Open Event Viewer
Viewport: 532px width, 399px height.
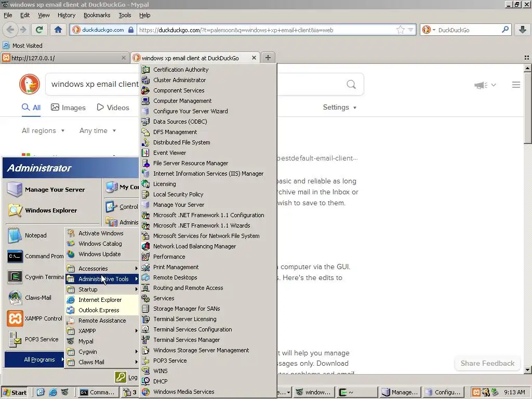(x=208, y=153)
